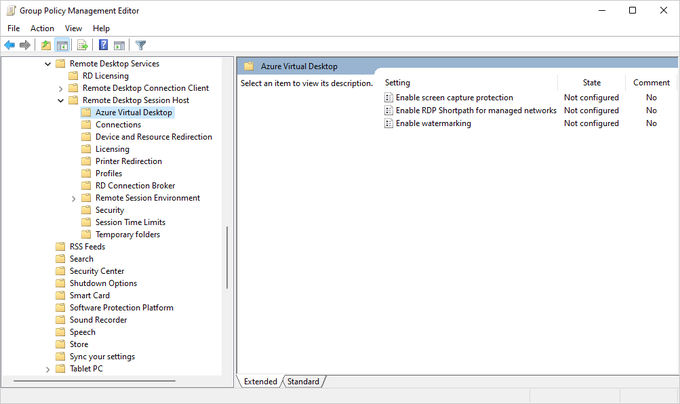Select the Sound Recorder folder
This screenshot has height=404, width=680.
point(98,320)
